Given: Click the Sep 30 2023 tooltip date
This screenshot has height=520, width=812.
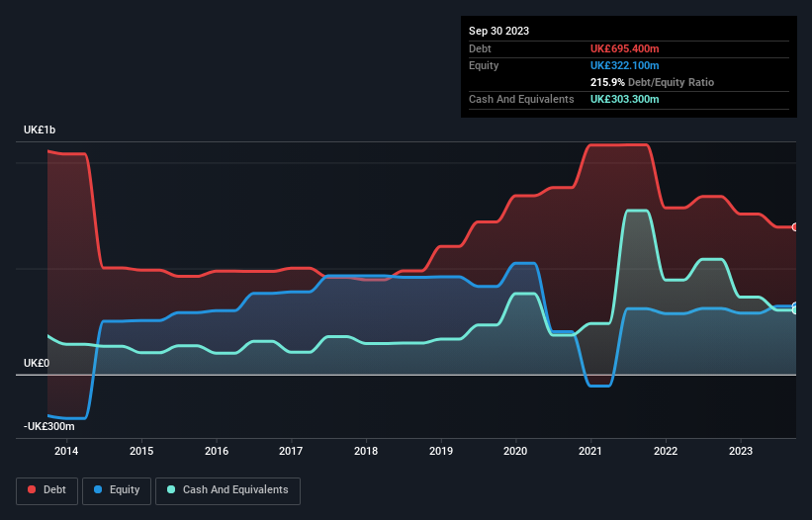Looking at the screenshot, I should pos(498,31).
